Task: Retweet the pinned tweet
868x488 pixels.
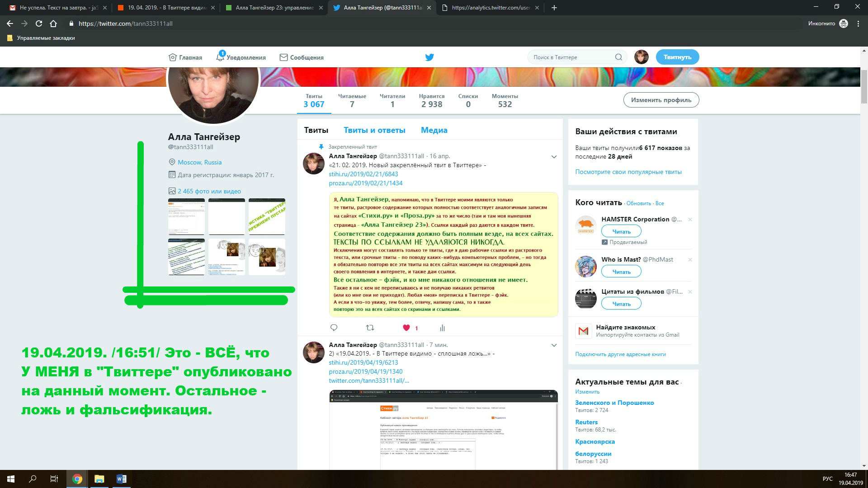Action: [370, 328]
